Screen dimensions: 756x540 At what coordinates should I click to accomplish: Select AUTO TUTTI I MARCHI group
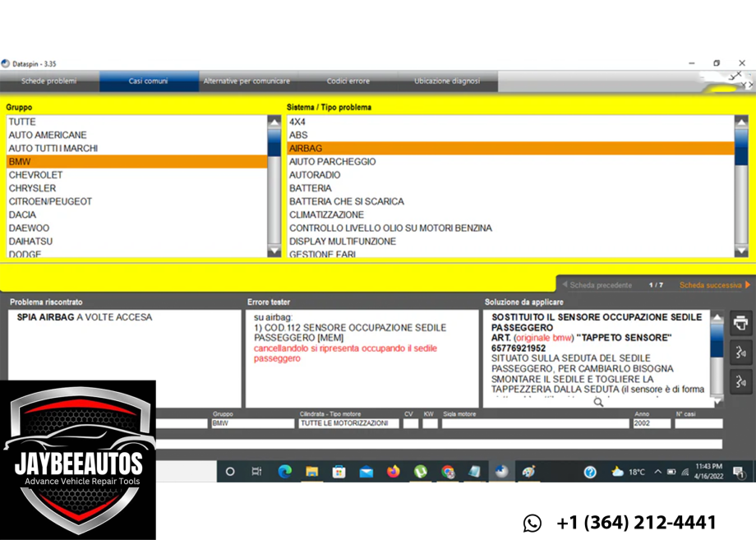point(137,148)
